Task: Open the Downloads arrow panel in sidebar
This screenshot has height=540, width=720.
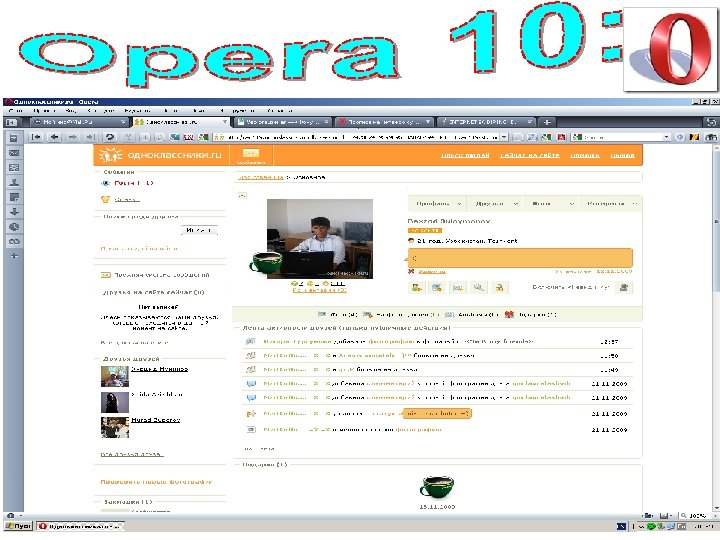Action: [14, 212]
